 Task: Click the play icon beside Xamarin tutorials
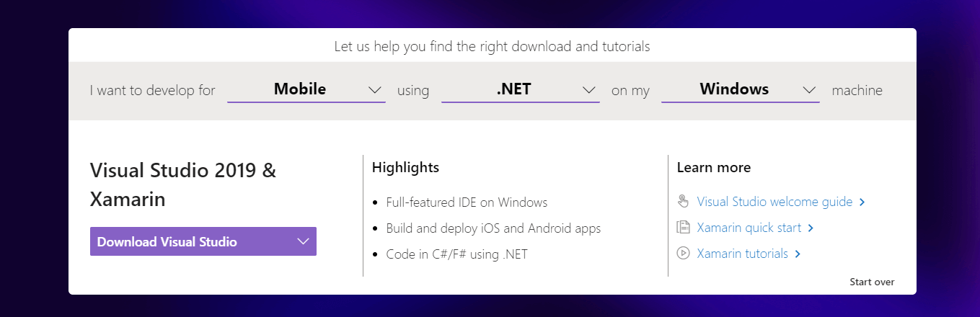(683, 254)
